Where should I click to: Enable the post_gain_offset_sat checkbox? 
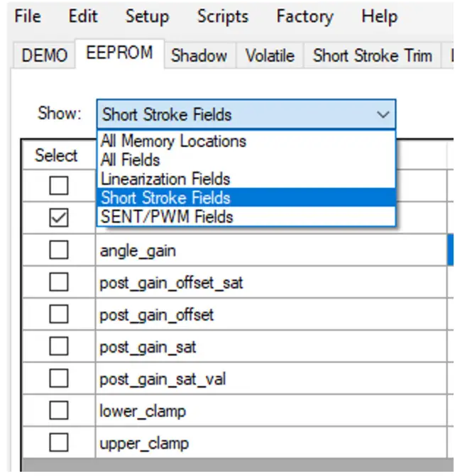click(59, 282)
